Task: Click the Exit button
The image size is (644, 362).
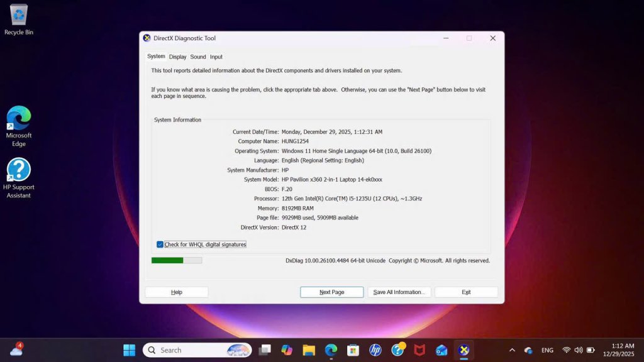Action: 466,292
